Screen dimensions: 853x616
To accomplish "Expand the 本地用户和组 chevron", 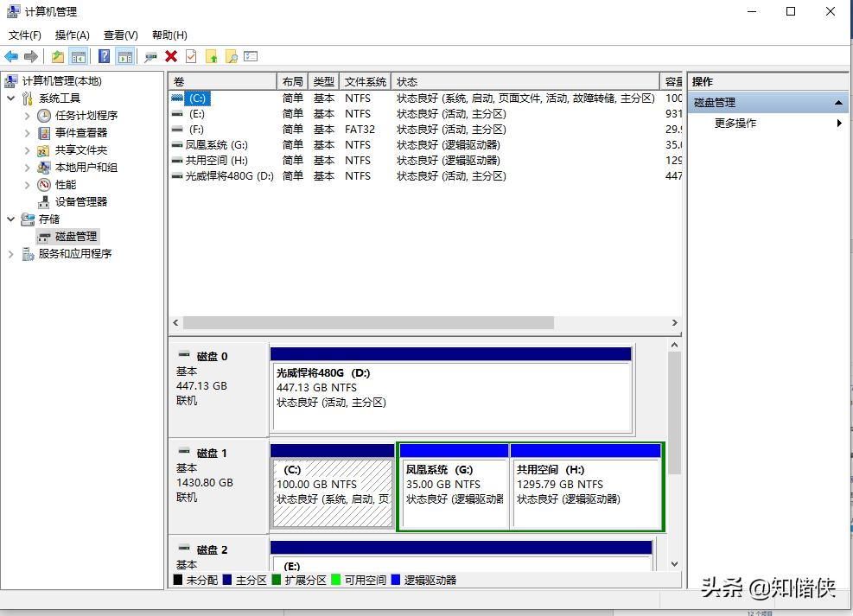I will coord(27,168).
